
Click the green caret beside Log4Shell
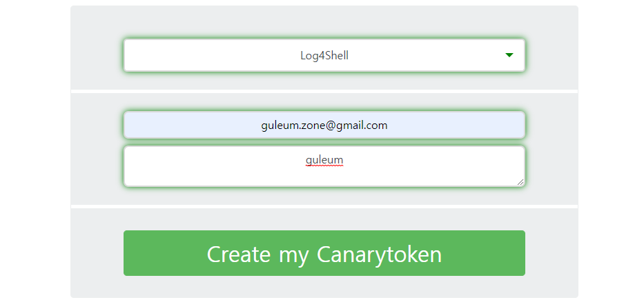click(x=509, y=55)
